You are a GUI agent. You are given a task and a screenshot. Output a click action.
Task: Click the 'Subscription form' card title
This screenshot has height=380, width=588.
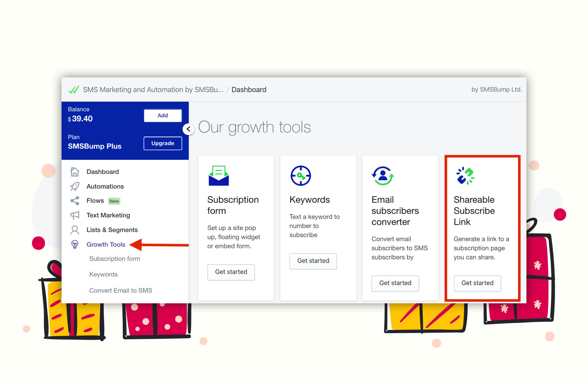(233, 205)
